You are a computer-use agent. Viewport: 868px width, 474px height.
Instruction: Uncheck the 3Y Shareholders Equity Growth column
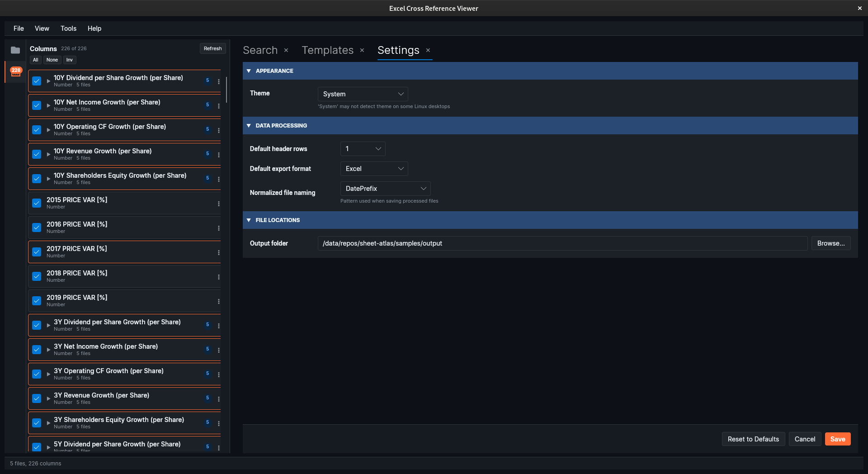point(36,423)
